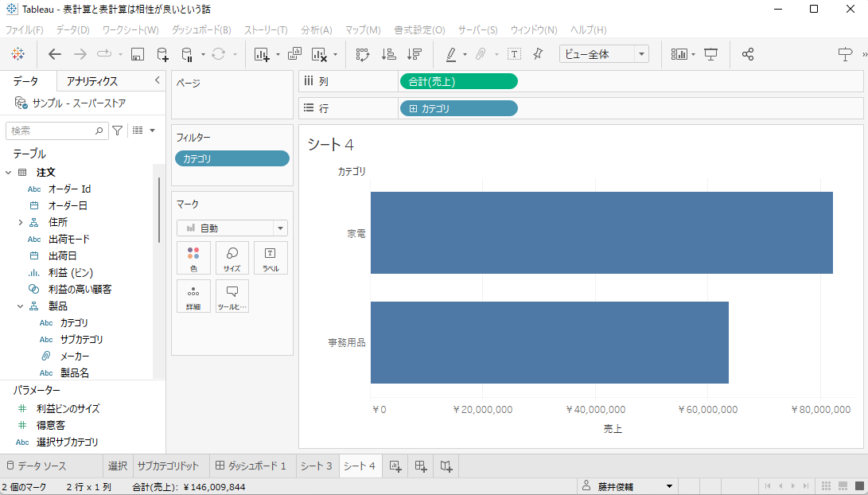Click the add new data source icon

click(x=162, y=54)
